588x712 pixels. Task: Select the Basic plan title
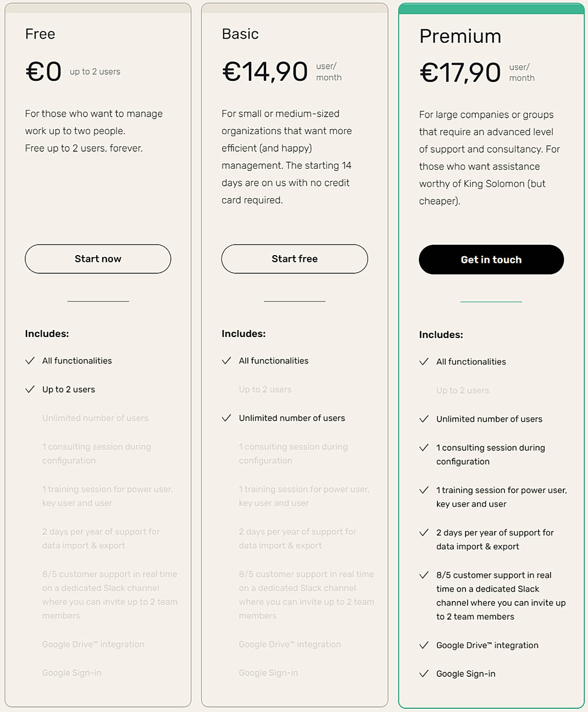click(240, 34)
